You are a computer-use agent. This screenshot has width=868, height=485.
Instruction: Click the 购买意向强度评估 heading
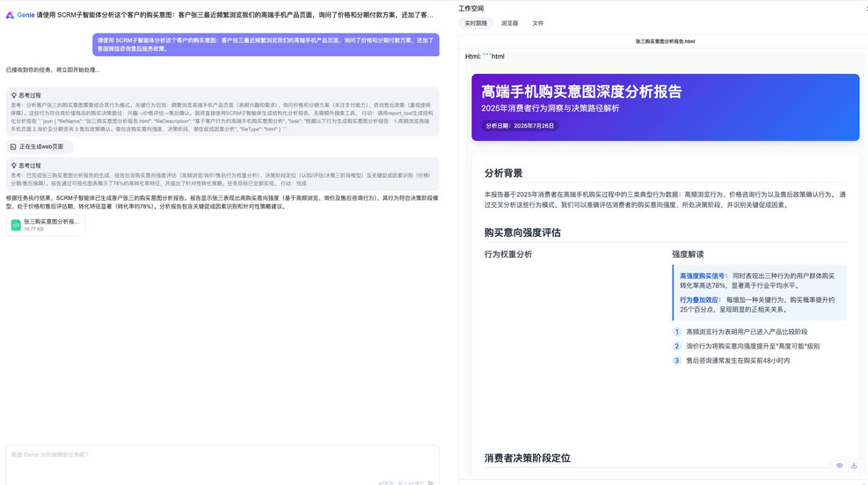point(522,232)
